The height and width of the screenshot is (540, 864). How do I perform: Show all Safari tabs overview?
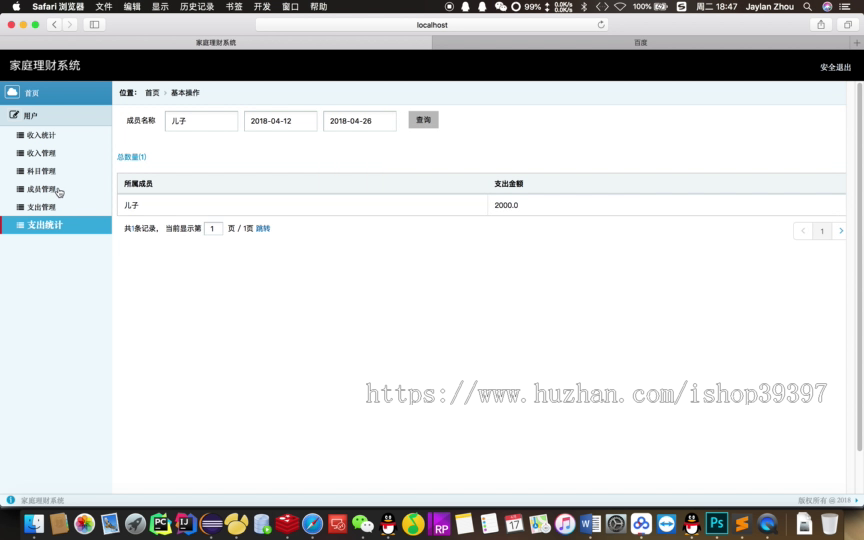click(847, 25)
